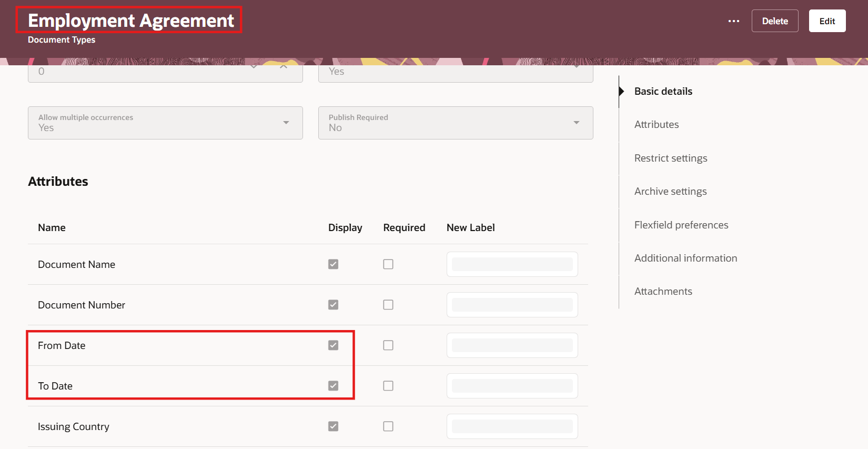The height and width of the screenshot is (449, 868).
Task: Click the Document Types subtitle
Action: click(62, 39)
